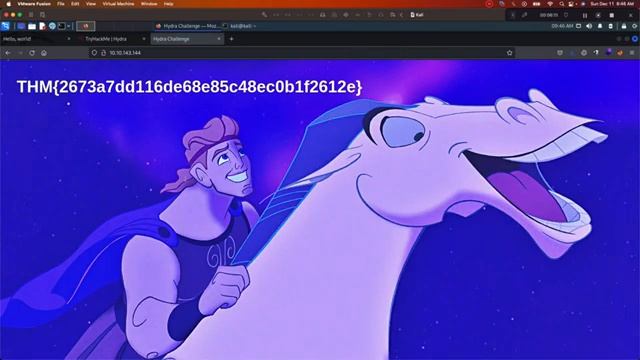Go to the Firefox home page

coord(44,53)
